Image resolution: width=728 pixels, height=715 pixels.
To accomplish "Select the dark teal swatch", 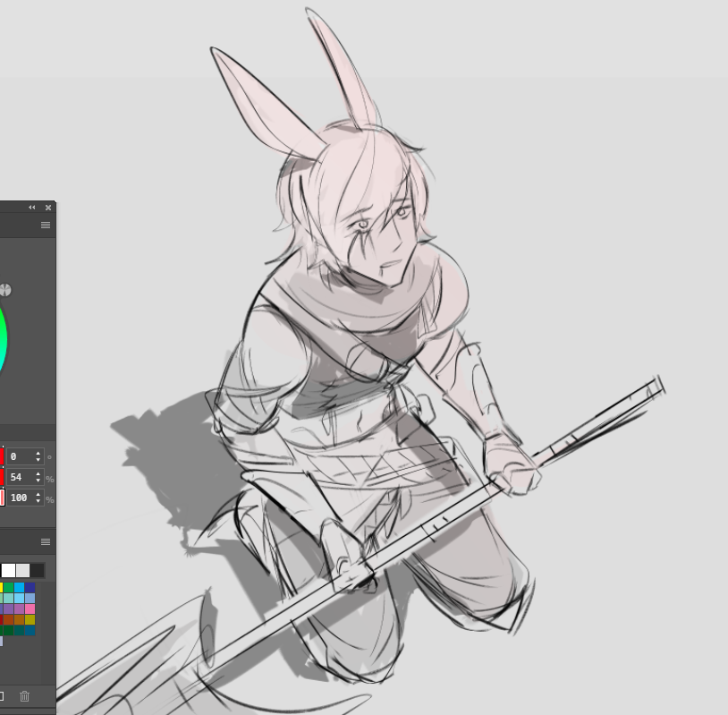I will (x=19, y=630).
